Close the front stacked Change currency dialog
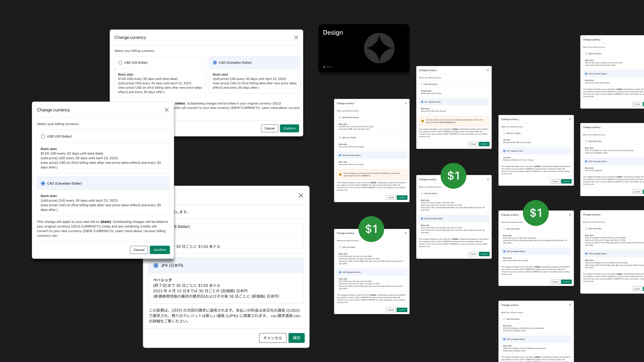 [167, 110]
